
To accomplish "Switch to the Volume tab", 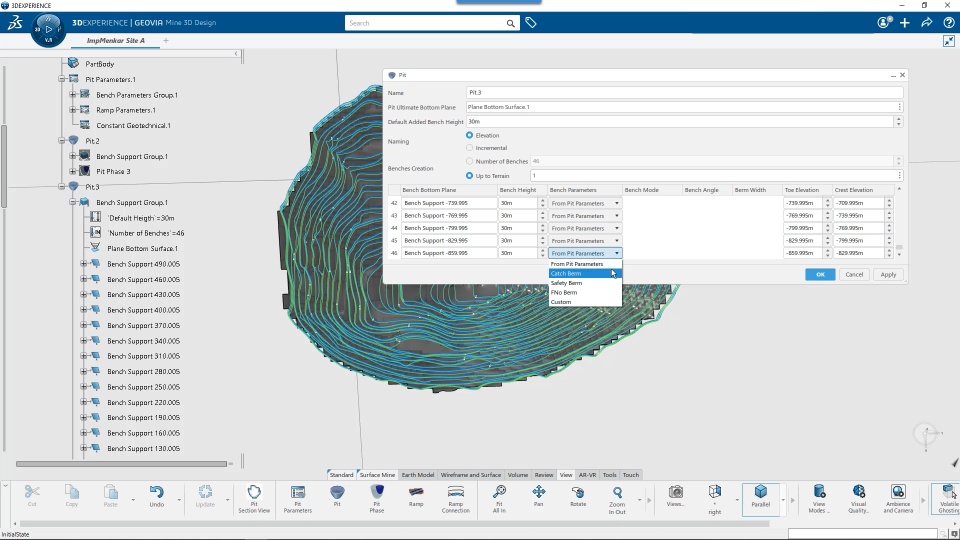I will click(517, 474).
